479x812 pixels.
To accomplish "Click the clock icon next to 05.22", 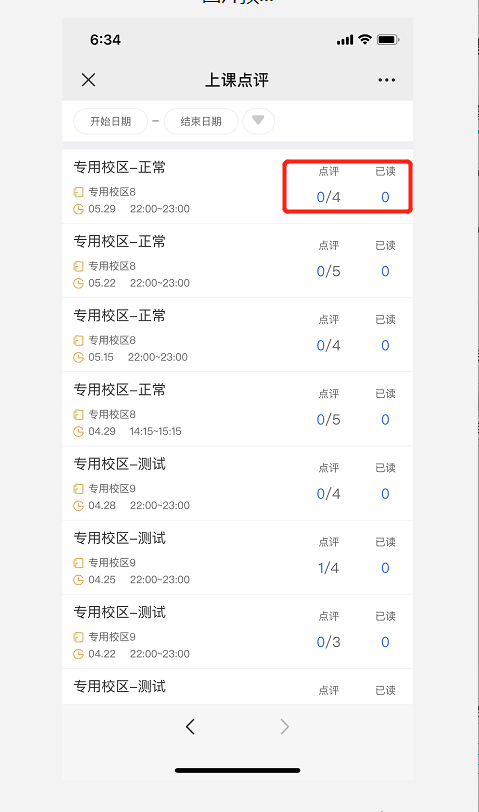I will point(78,283).
